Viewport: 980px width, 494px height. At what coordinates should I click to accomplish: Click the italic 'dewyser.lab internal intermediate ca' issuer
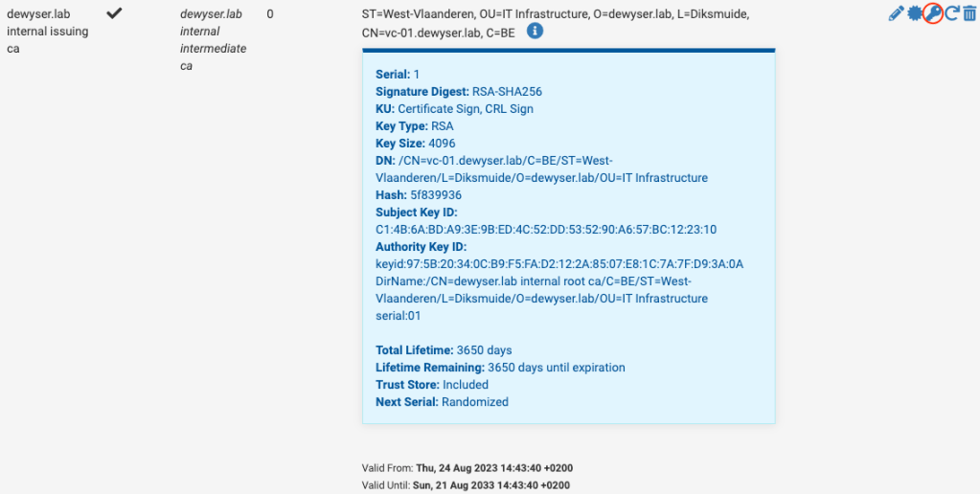point(214,40)
